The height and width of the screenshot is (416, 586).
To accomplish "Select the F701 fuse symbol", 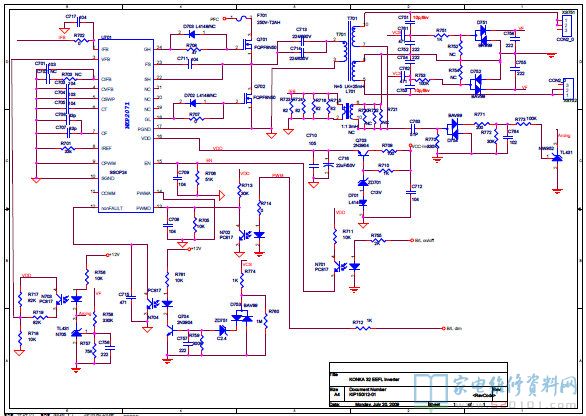I will pos(242,18).
